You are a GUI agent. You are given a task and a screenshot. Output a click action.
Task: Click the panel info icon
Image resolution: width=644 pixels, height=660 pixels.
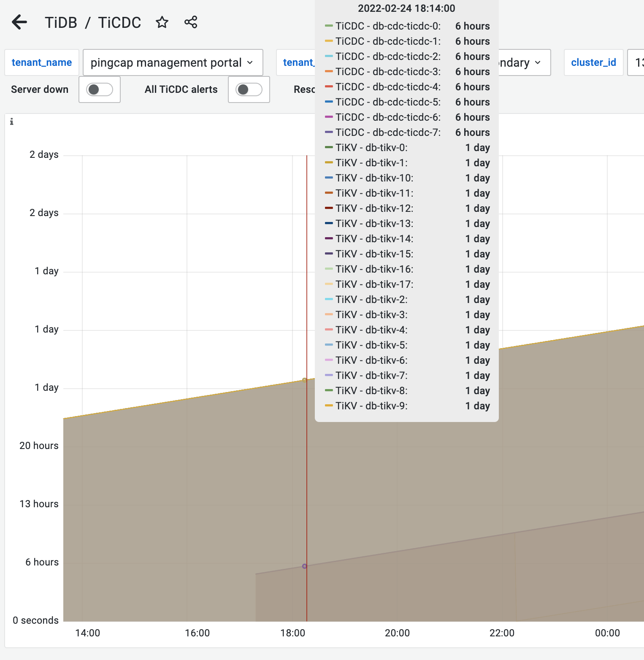click(12, 122)
